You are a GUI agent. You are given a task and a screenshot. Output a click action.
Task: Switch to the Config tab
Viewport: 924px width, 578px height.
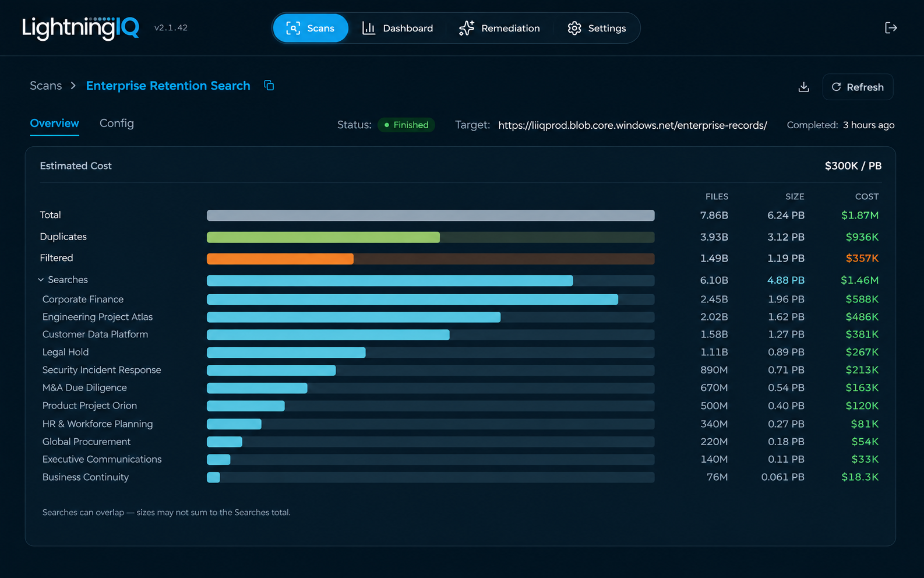coord(117,124)
